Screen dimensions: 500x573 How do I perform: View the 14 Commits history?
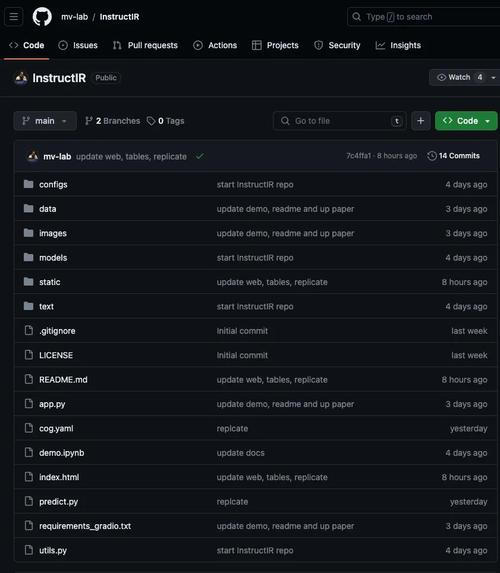(453, 156)
